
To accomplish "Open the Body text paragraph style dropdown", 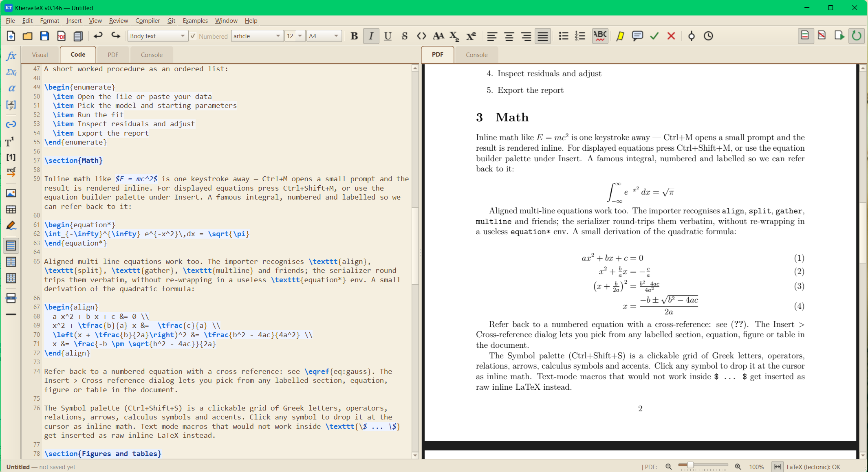I will coord(158,36).
